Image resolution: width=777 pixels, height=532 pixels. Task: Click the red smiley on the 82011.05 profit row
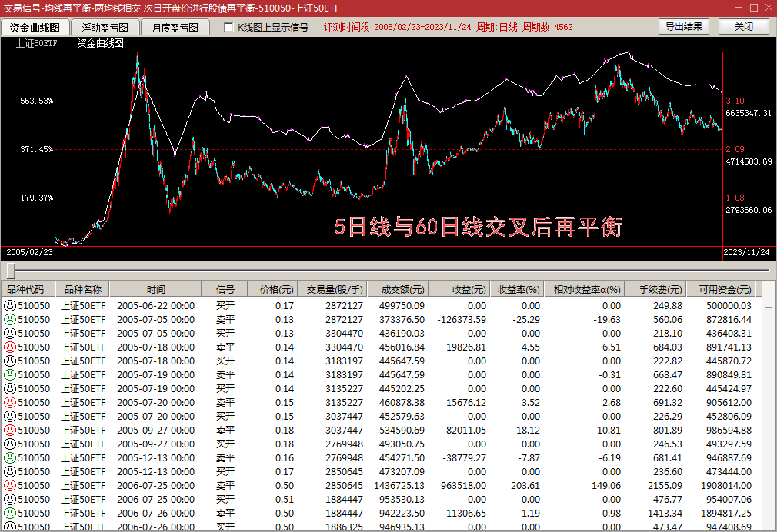[x=10, y=430]
